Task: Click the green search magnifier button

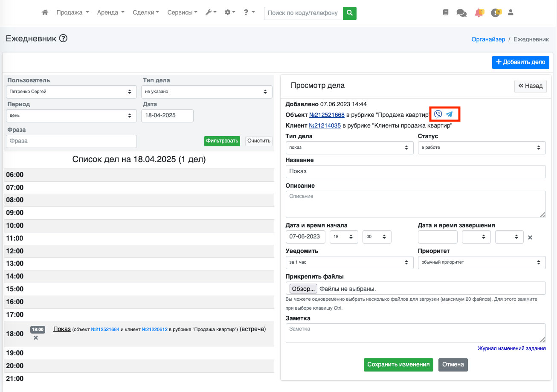Action: [350, 13]
